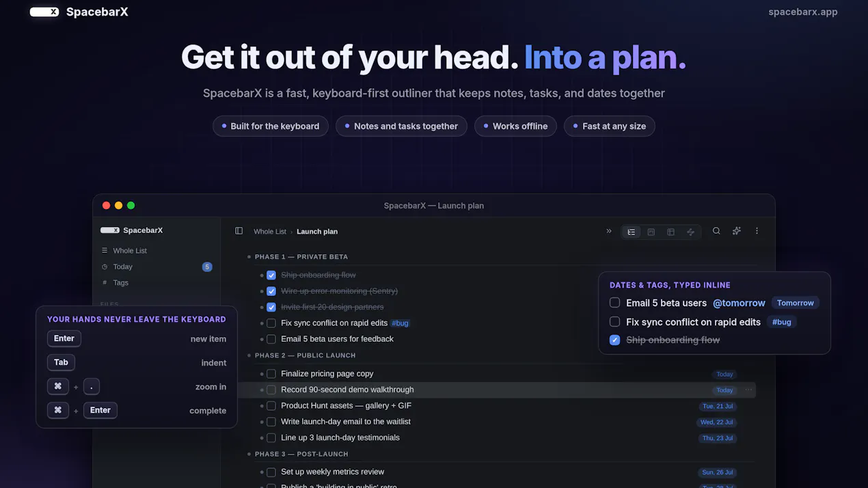Click Record 90-second demo walkthrough text
This screenshot has width=868, height=488.
coord(347,390)
